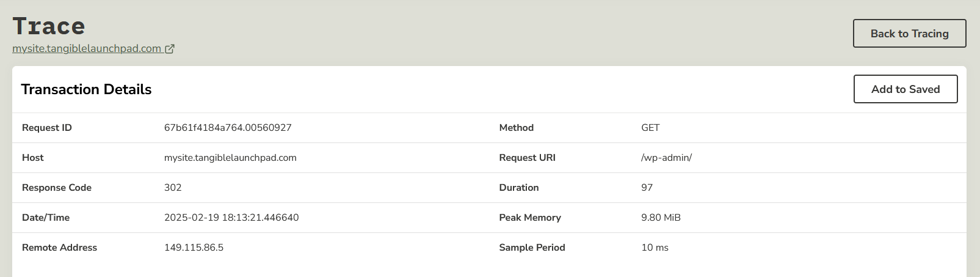The image size is (980, 277).
Task: Click the Sample Period label
Action: pyautogui.click(x=532, y=248)
